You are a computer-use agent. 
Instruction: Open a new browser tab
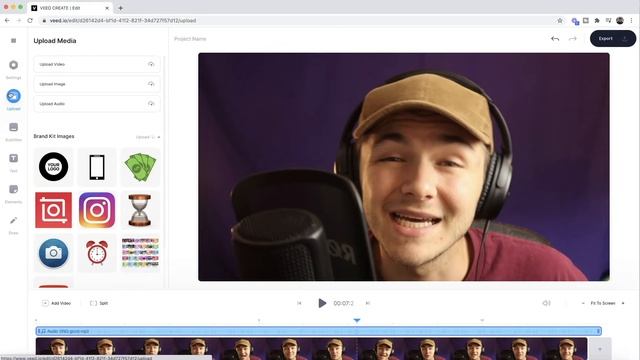point(120,8)
